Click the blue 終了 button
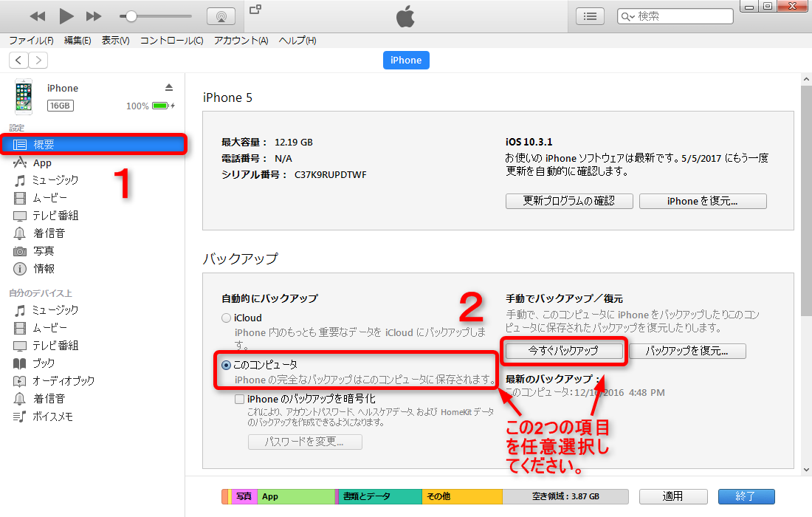Viewport: 812px width, 517px height. coord(746,496)
